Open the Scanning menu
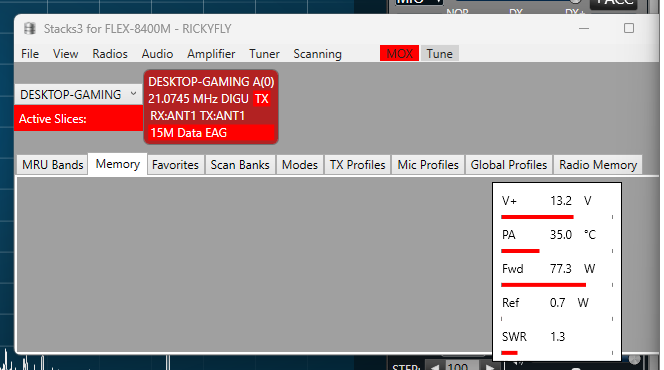 point(317,54)
